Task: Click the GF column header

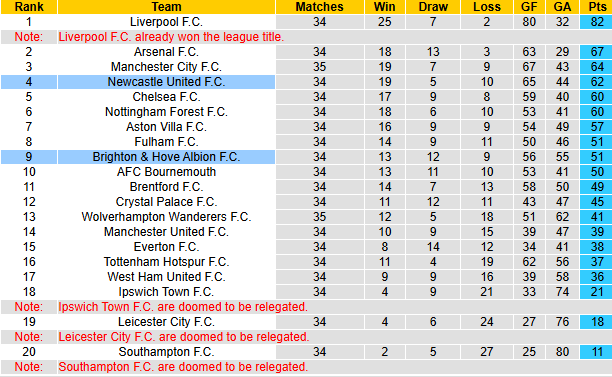Action: 529,7
